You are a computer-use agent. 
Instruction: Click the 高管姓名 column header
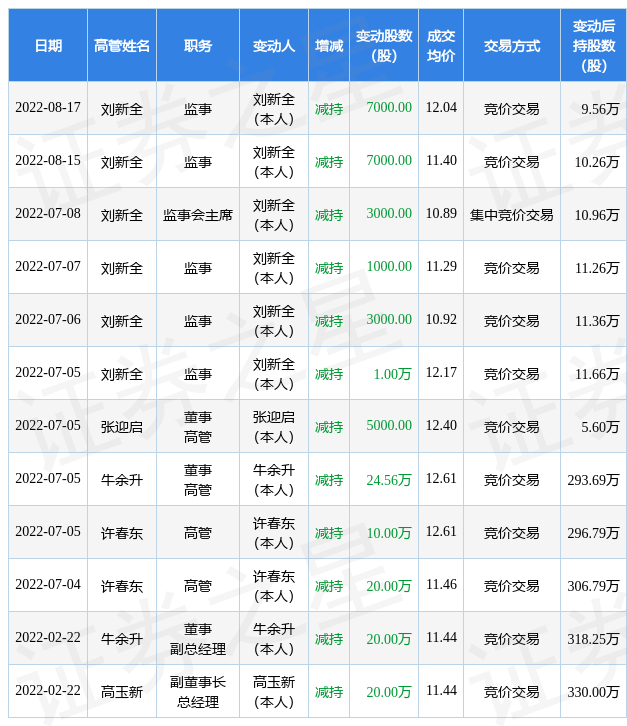tap(122, 46)
